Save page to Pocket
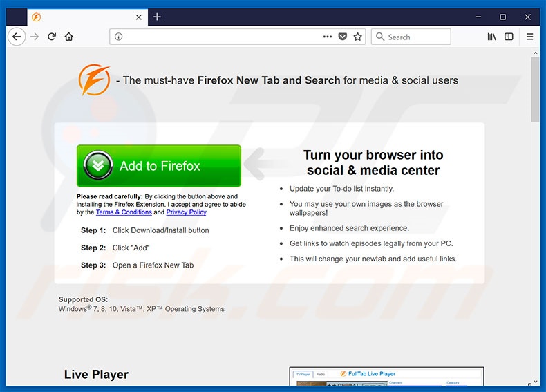Image resolution: width=546 pixels, height=392 pixels. 343,37
